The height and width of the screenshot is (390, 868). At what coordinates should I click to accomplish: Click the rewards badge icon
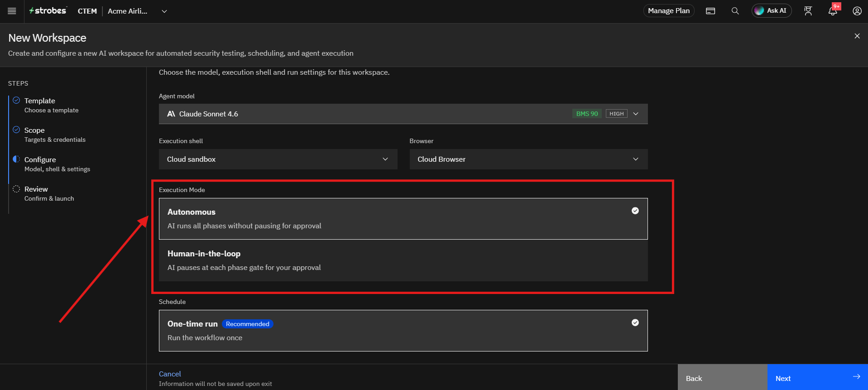click(808, 11)
